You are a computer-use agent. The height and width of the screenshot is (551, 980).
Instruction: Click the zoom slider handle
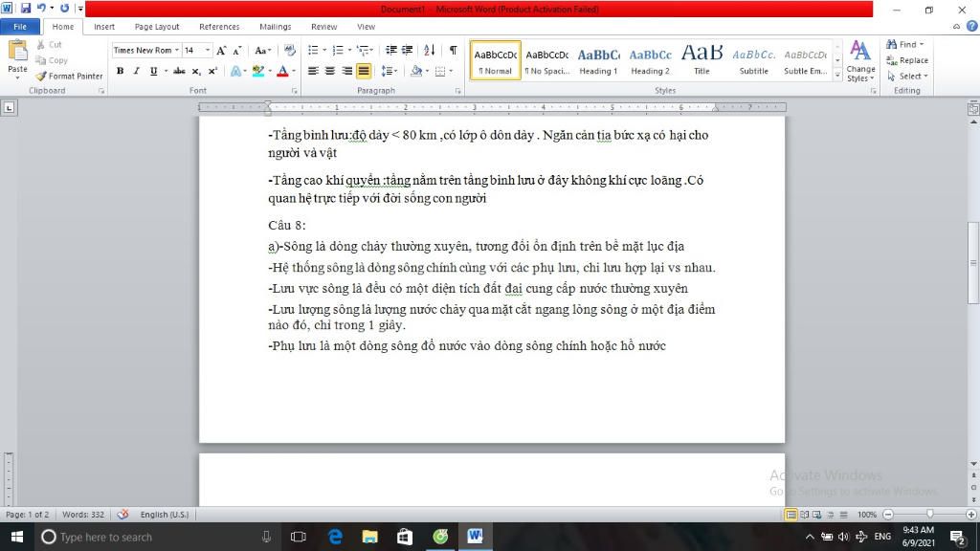(x=930, y=514)
